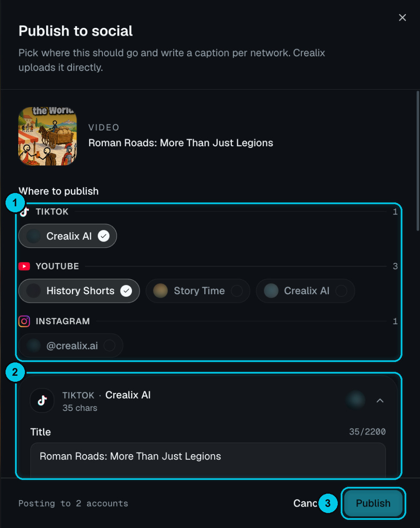Screen dimensions: 420x528
Task: Deselect the History Shorts YouTube channel
Action: [79, 291]
